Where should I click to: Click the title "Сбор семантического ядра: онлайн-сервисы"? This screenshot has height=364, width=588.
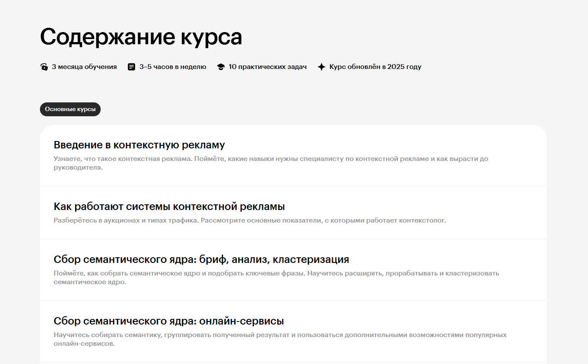click(168, 320)
